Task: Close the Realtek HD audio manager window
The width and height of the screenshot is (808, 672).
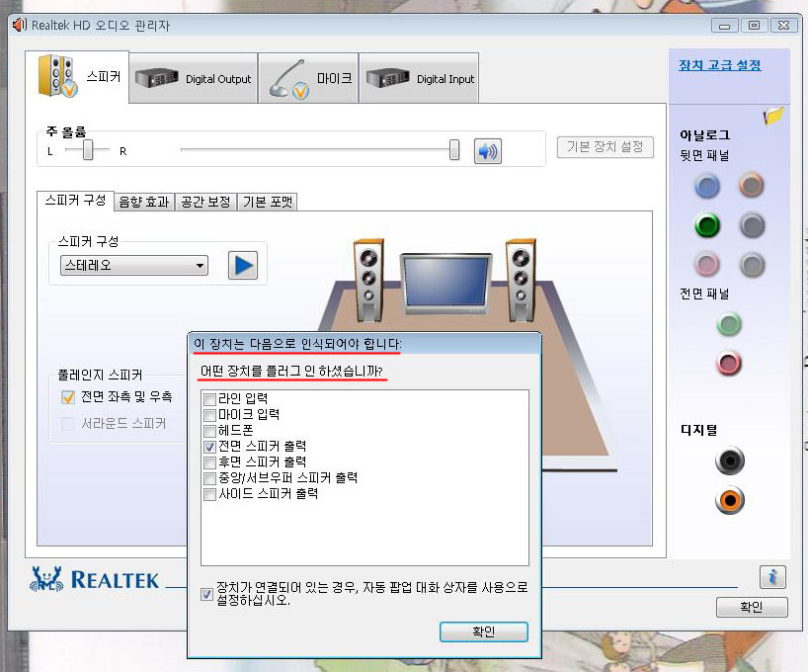Action: click(783, 26)
